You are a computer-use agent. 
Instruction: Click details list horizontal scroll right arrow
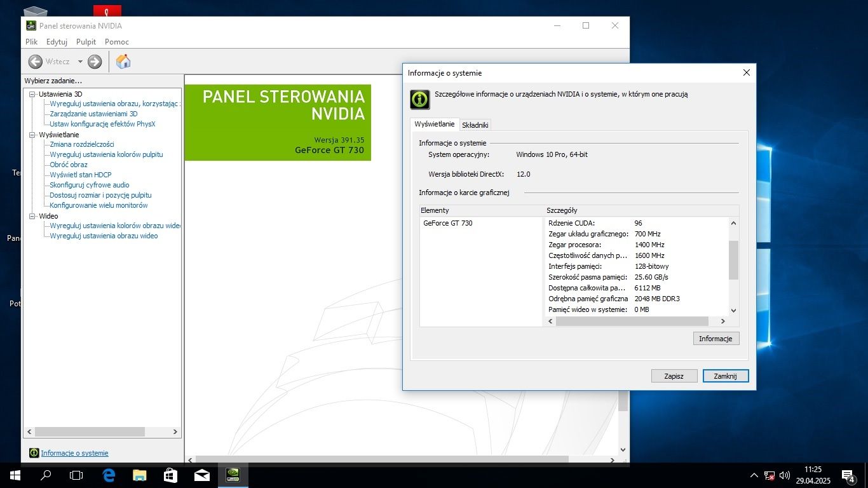pyautogui.click(x=723, y=322)
